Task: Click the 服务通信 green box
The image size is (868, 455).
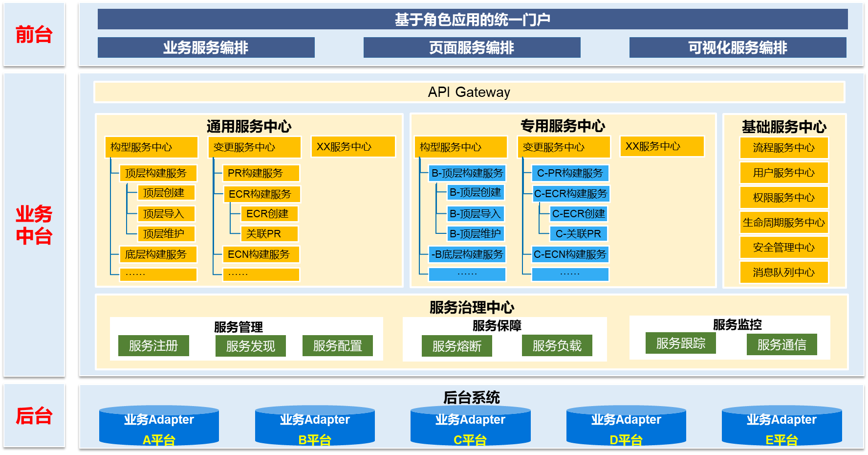Action: pyautogui.click(x=782, y=345)
